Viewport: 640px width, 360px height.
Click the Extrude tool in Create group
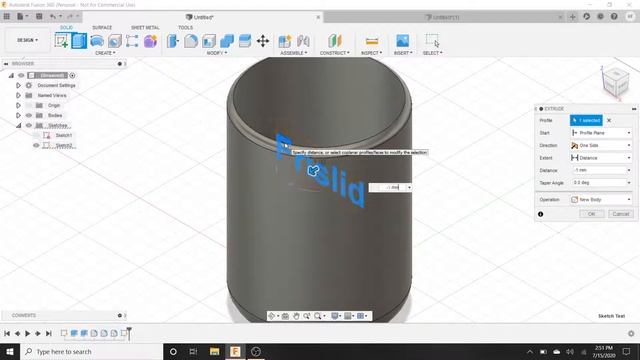coord(79,41)
